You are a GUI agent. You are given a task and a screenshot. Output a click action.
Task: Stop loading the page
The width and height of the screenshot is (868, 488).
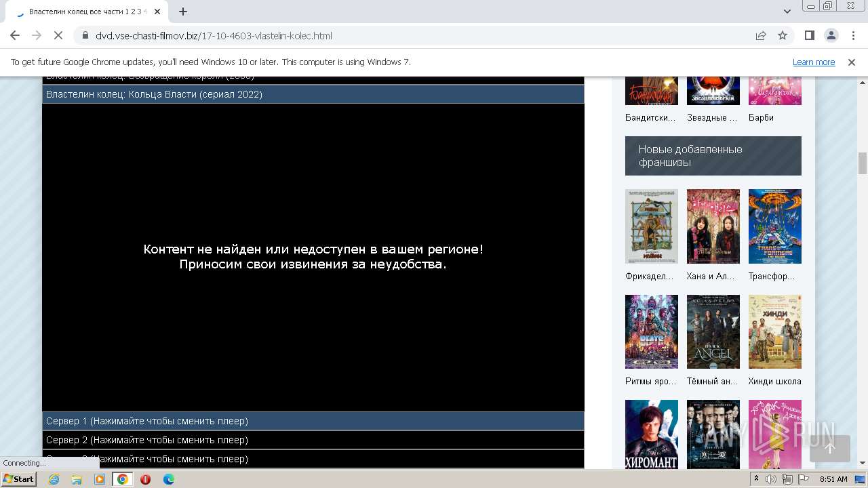click(58, 35)
